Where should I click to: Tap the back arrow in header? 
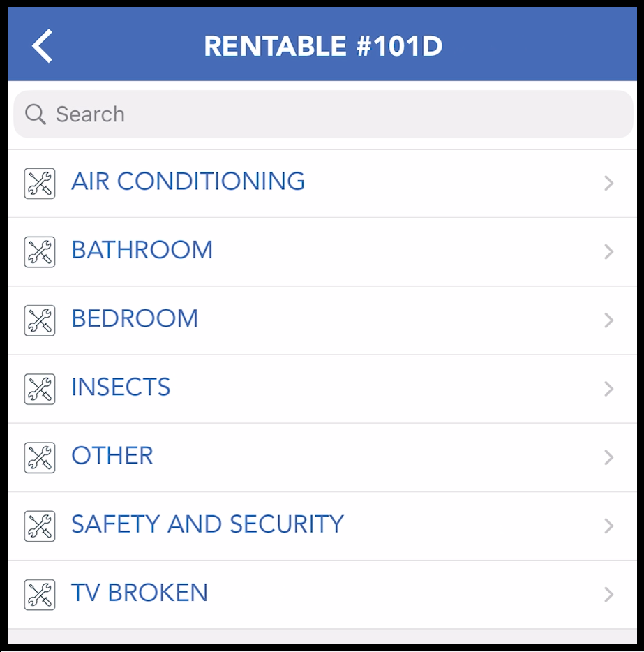click(x=43, y=47)
